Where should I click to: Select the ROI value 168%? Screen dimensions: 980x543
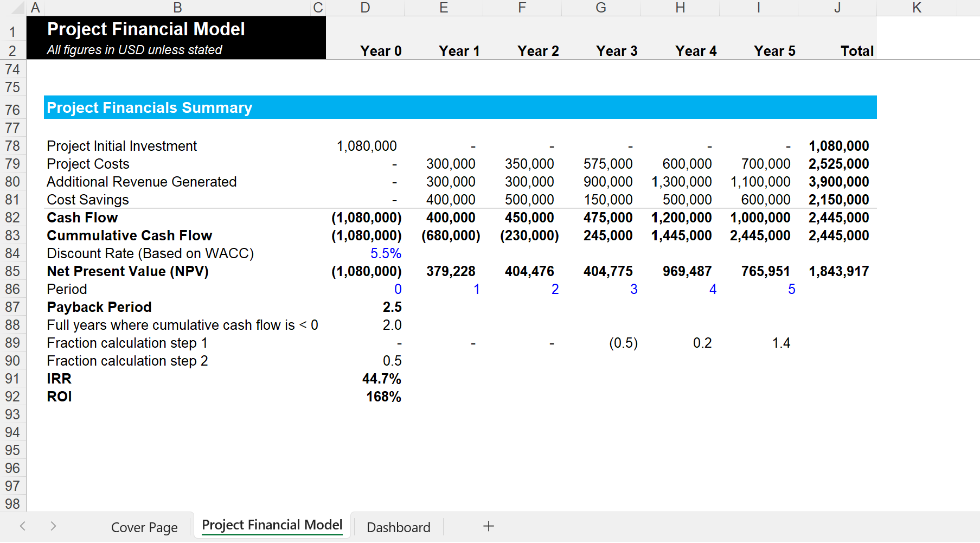383,397
